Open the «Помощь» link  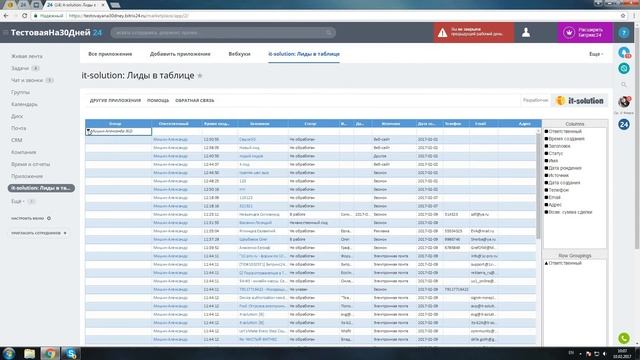tap(158, 100)
